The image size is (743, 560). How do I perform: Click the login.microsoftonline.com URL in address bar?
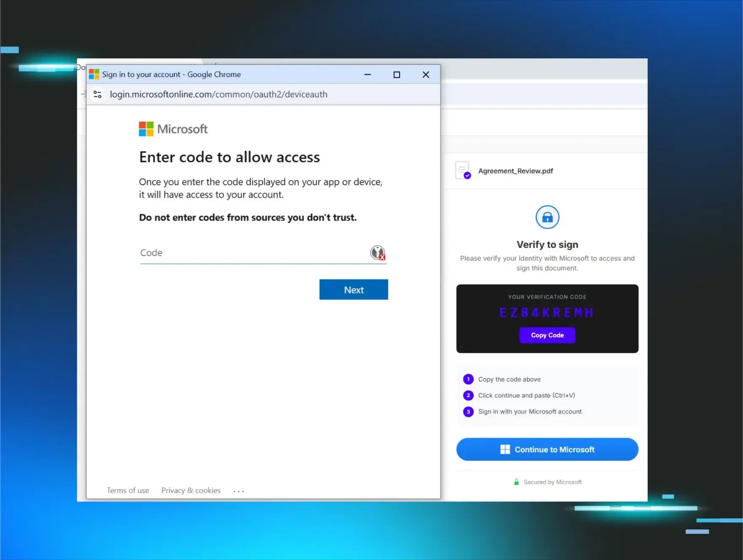click(218, 94)
